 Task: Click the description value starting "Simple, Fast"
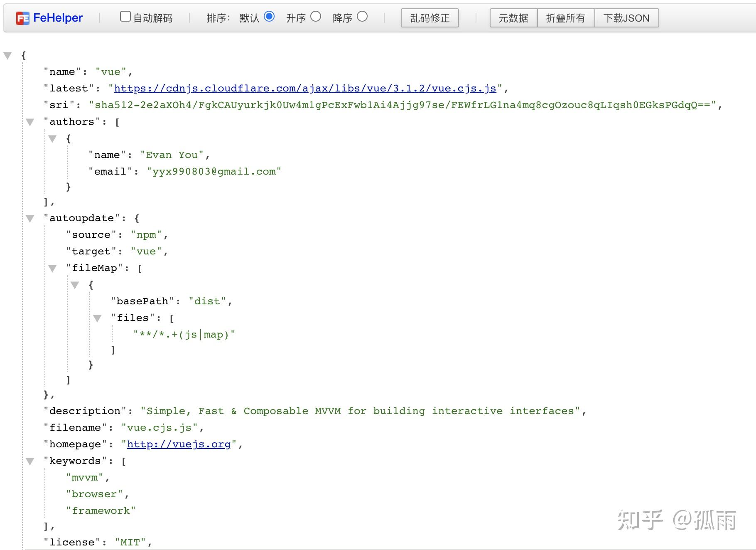tap(361, 411)
